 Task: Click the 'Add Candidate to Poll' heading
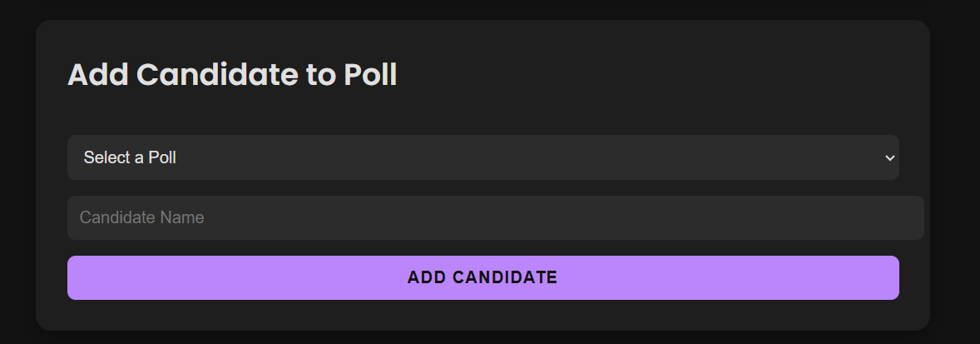point(232,75)
